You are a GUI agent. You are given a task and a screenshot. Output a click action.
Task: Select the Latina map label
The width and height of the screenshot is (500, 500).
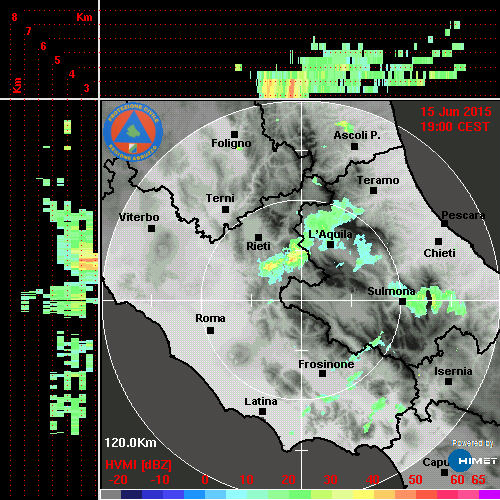click(x=261, y=402)
